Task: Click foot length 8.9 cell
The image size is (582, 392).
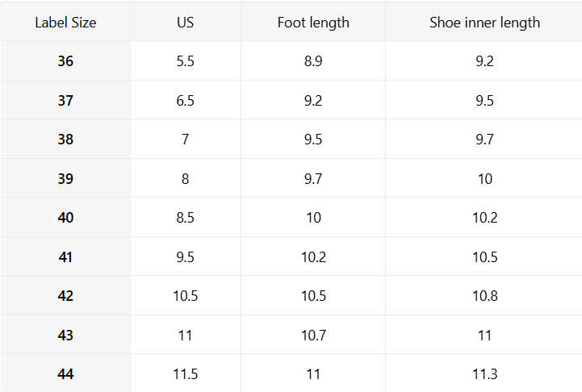Action: (313, 61)
